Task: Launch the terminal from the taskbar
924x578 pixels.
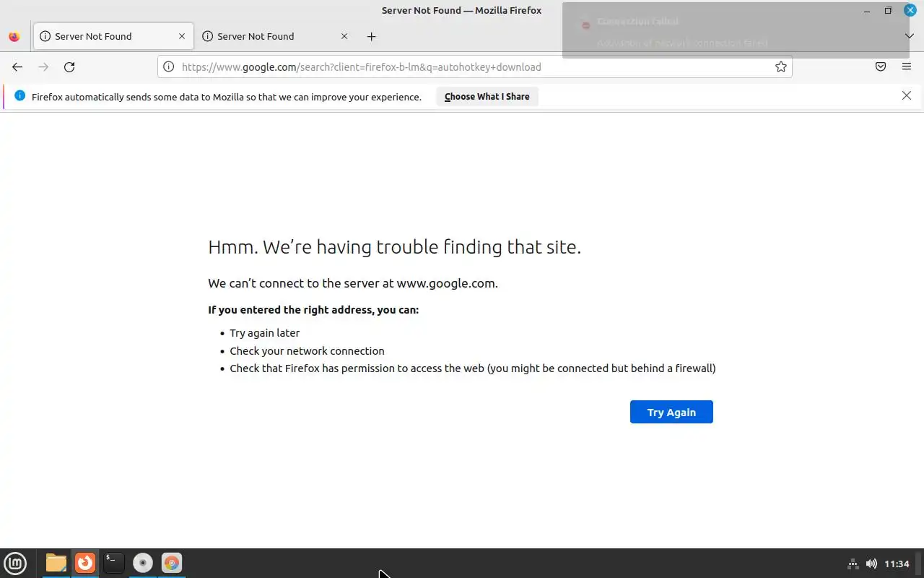Action: [113, 563]
